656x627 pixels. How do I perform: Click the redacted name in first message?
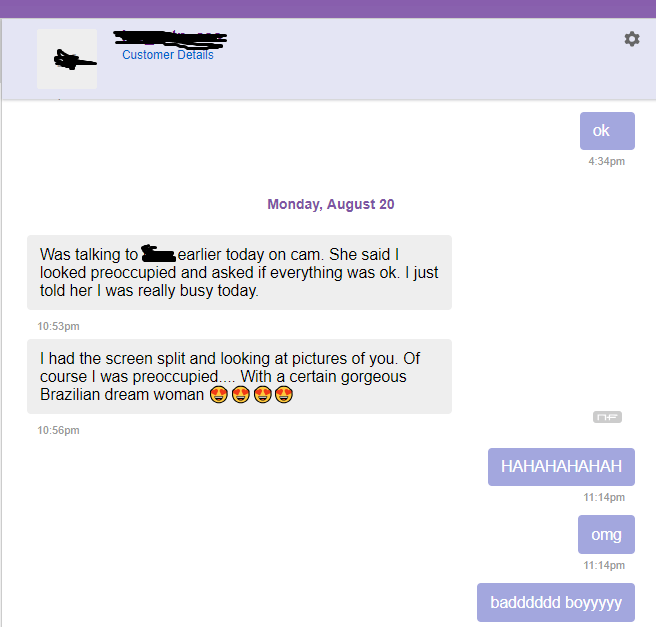[158, 253]
